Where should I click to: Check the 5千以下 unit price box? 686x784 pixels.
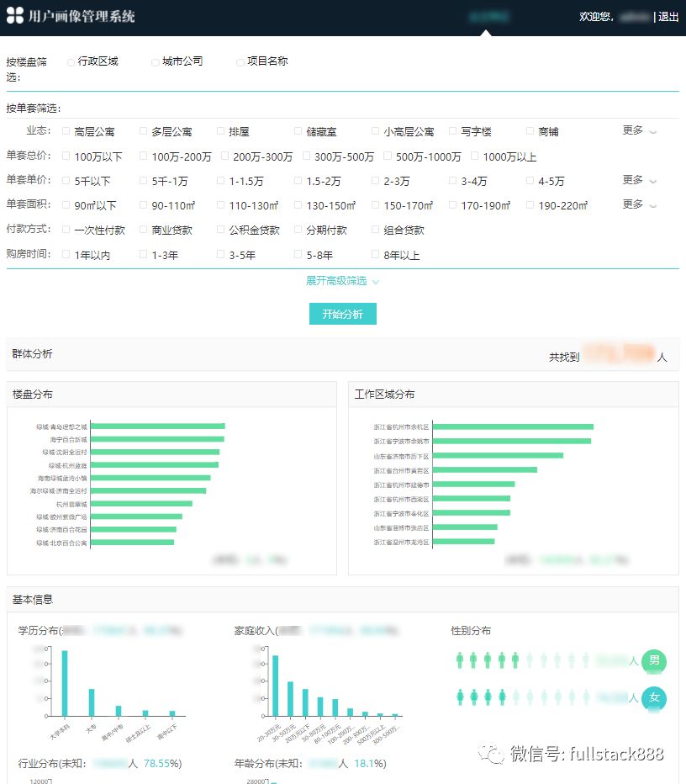pyautogui.click(x=66, y=181)
